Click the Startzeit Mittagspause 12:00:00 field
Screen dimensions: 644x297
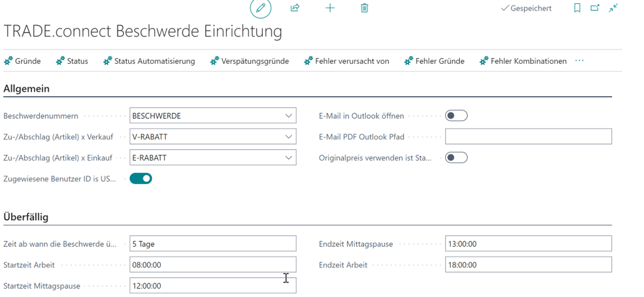click(x=213, y=286)
